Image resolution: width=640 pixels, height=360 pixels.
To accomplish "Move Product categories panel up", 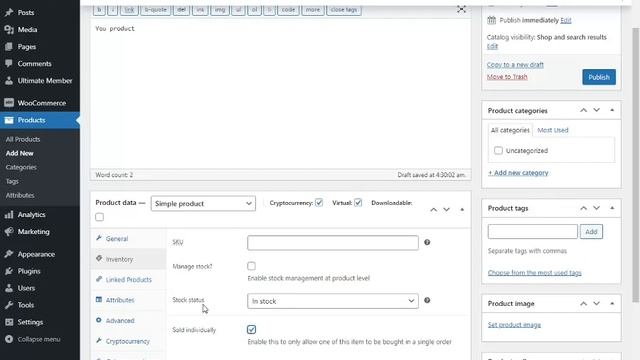I will 584,110.
